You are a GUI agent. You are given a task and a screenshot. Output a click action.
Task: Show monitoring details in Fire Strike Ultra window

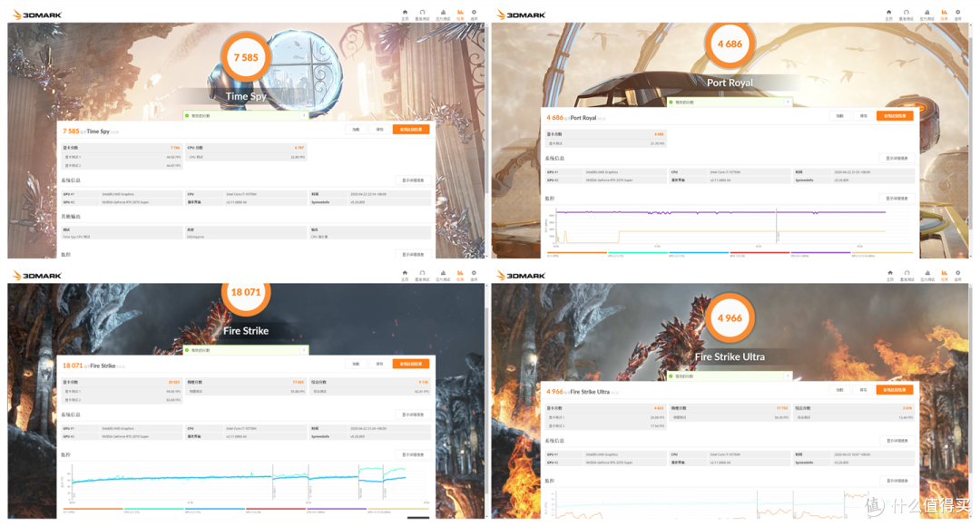click(x=897, y=481)
